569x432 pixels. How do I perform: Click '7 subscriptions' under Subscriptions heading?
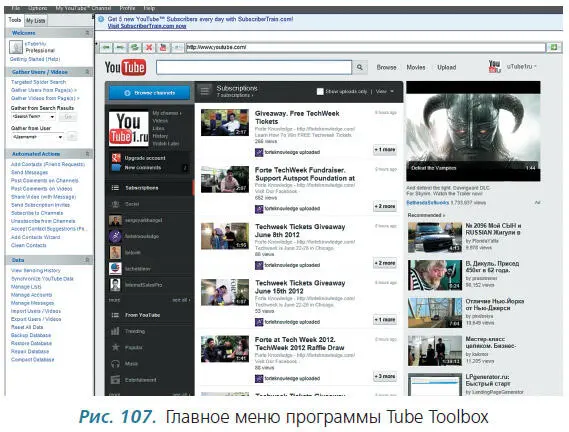click(x=235, y=95)
